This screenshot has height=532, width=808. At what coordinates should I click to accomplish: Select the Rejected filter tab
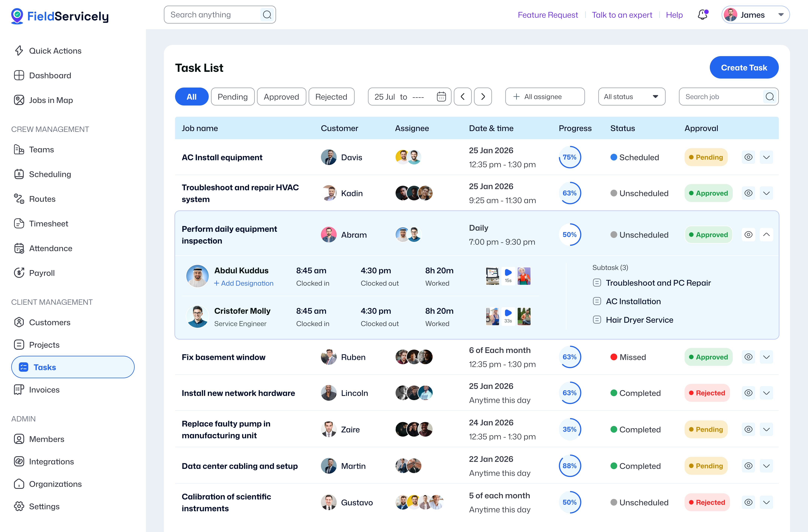(331, 97)
